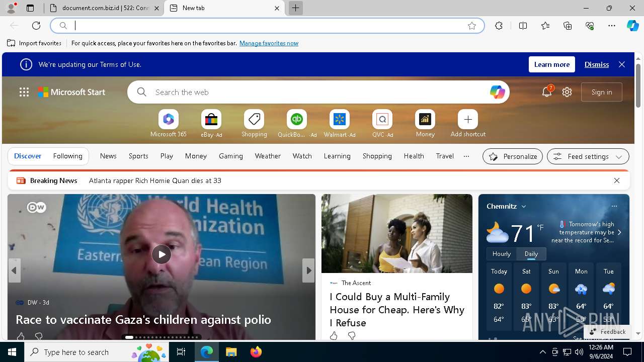This screenshot has height=362, width=644.
Task: Show hidden system tray icons
Action: 542,352
